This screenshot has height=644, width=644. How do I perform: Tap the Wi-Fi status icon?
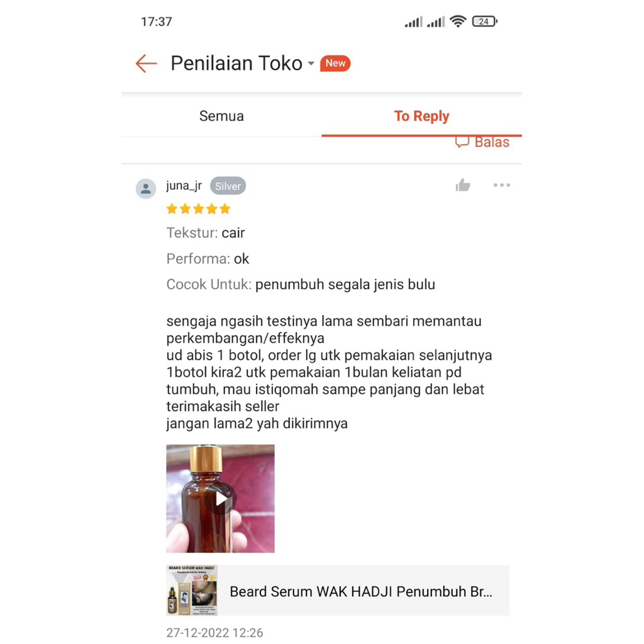coord(458,21)
